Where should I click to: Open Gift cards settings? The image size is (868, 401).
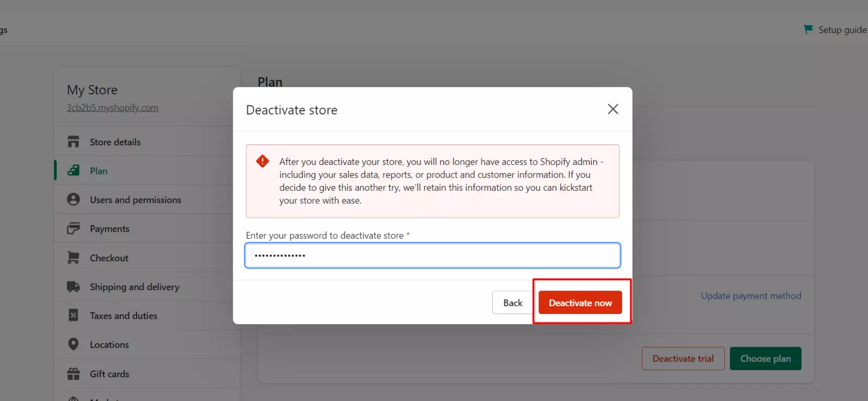tap(147, 374)
